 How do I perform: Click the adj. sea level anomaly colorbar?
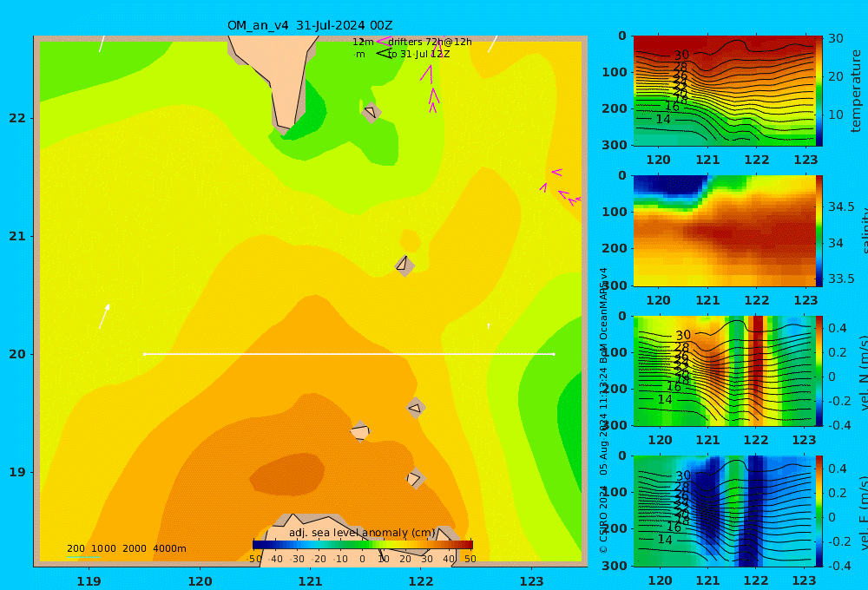point(363,545)
